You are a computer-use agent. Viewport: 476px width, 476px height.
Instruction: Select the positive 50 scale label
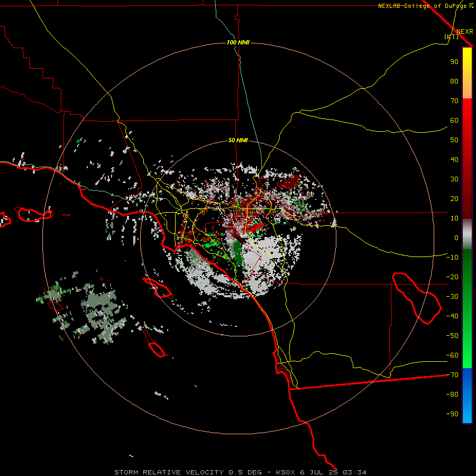(x=454, y=140)
